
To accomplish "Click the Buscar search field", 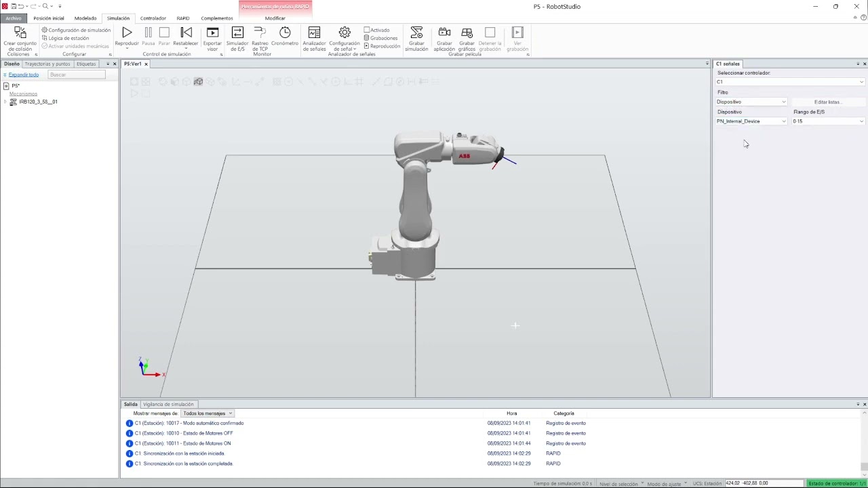I will point(77,75).
